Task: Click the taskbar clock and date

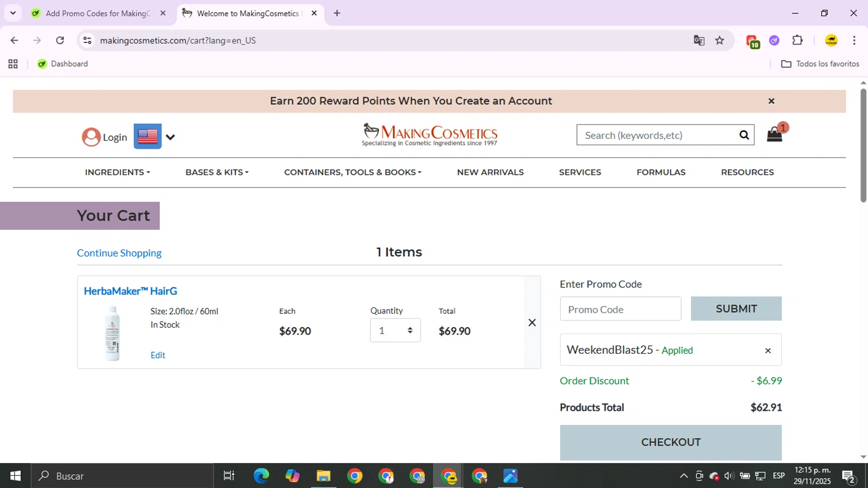Action: 812,476
